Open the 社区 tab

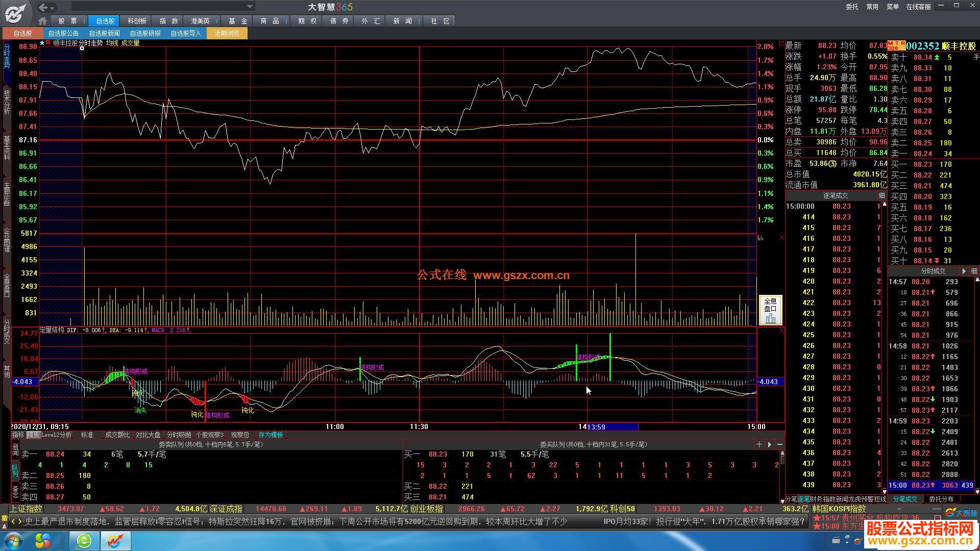tap(440, 21)
